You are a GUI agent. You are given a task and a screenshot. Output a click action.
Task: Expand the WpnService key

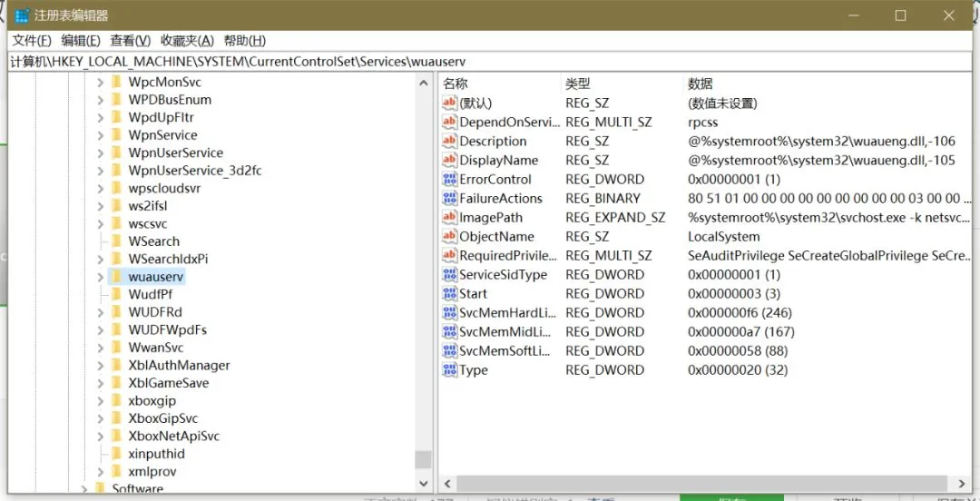point(101,135)
